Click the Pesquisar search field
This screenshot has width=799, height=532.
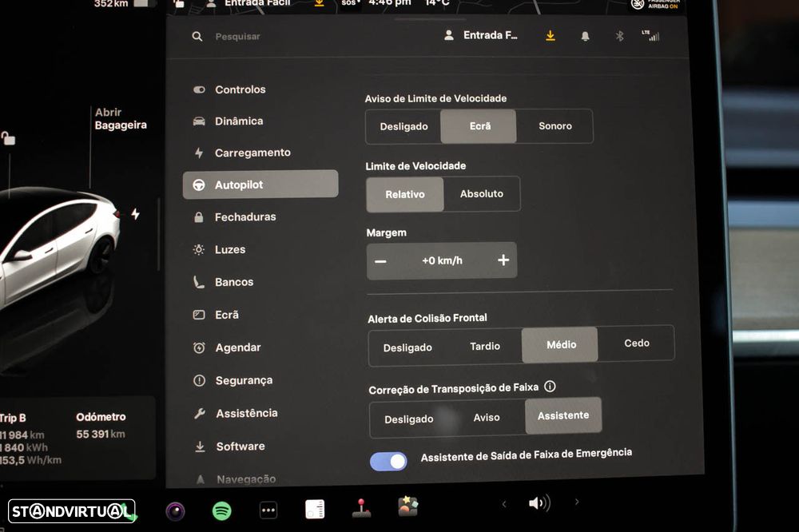(x=237, y=37)
